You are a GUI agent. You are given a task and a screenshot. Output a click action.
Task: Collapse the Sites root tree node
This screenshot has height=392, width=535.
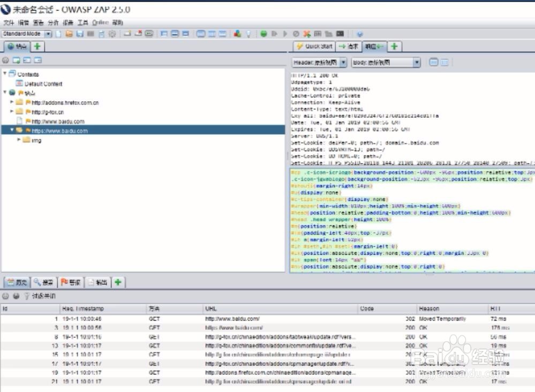[5, 92]
